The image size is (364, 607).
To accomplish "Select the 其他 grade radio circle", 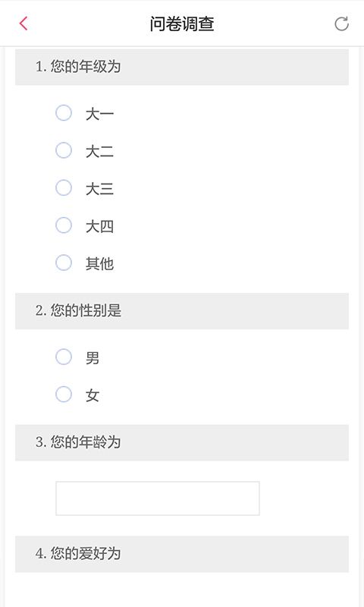I will (64, 263).
